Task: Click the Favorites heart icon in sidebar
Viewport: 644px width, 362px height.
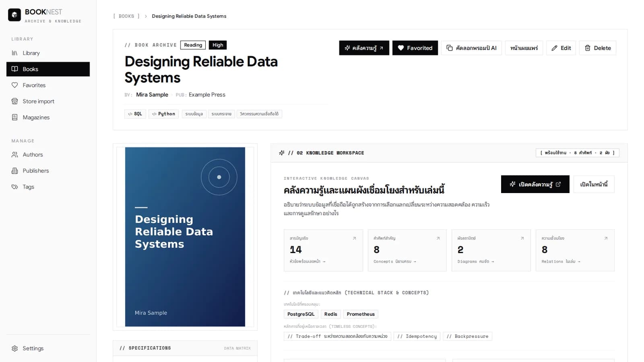Action: [14, 85]
